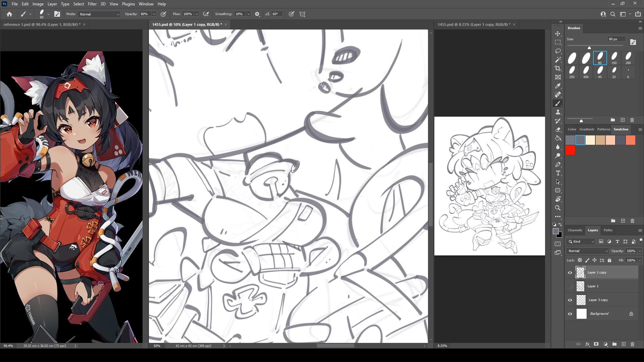Image resolution: width=644 pixels, height=362 pixels.
Task: Select the Hand tool
Action: [x=558, y=199]
